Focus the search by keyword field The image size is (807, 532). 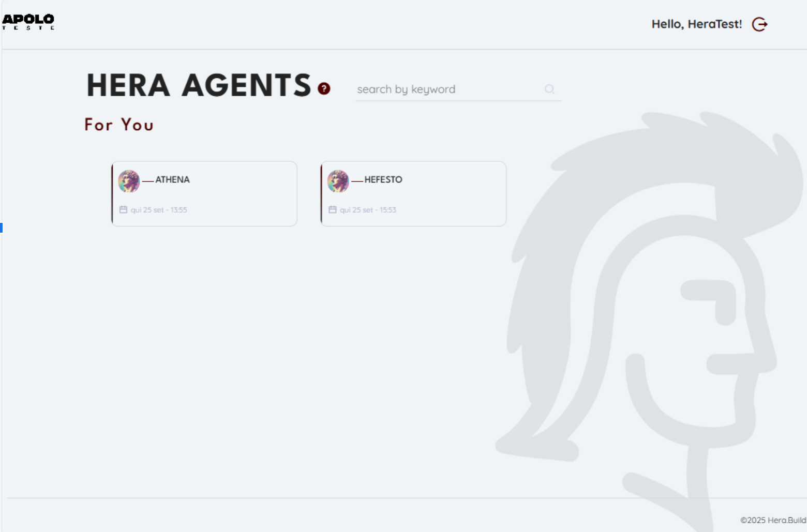click(458, 89)
